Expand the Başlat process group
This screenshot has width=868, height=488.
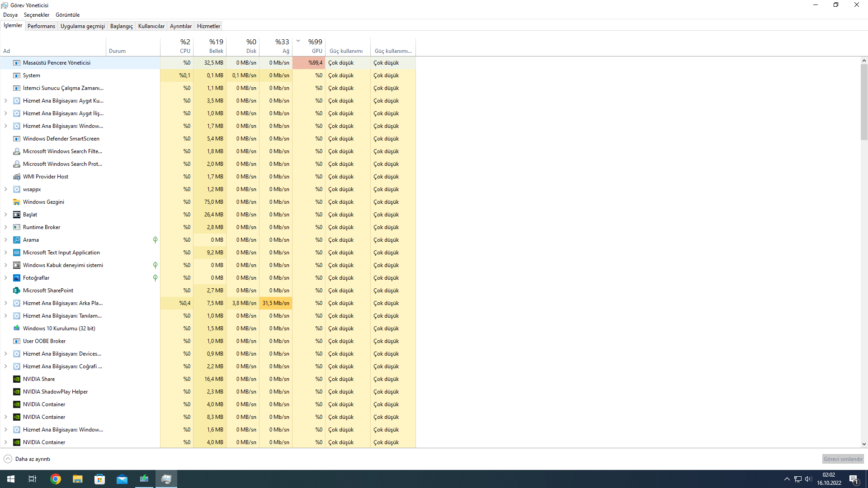coord(5,215)
